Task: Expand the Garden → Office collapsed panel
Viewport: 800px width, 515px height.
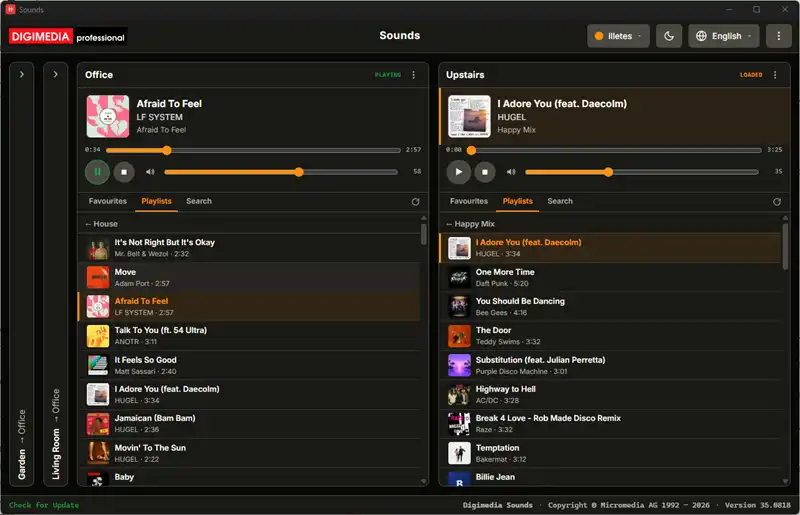Action: (x=21, y=75)
